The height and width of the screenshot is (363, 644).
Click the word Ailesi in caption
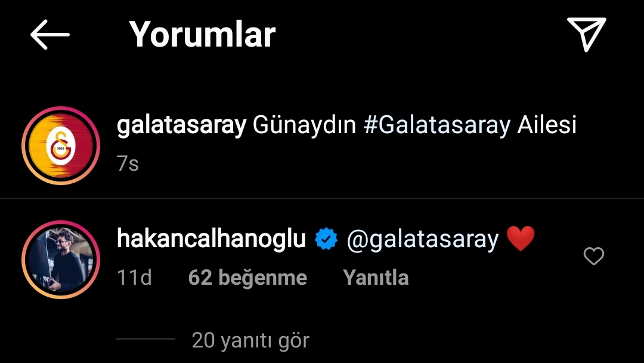[x=547, y=125]
